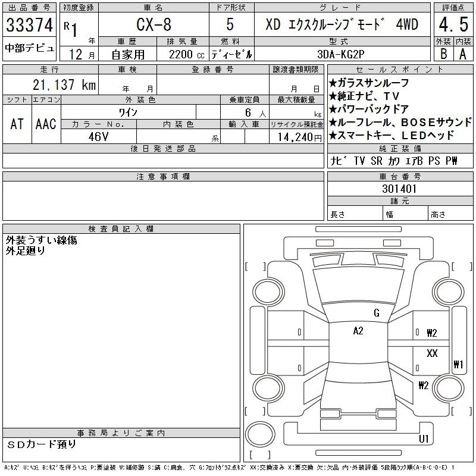Click sales point スマートキー、LEDヘッド

tap(392, 136)
